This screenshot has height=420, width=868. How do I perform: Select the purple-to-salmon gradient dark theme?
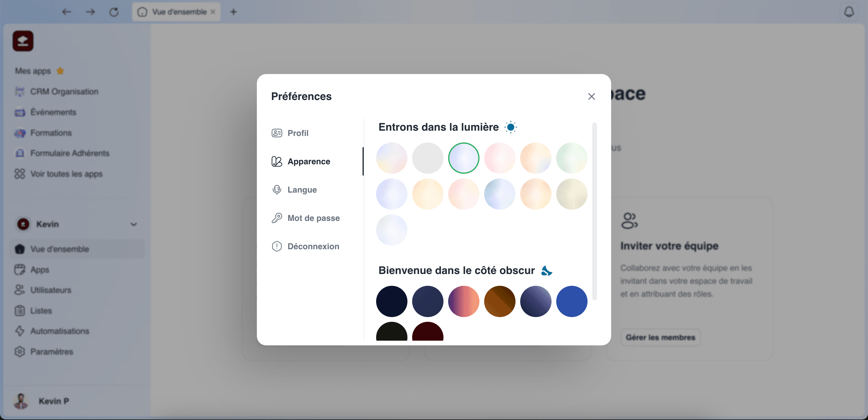pyautogui.click(x=464, y=301)
